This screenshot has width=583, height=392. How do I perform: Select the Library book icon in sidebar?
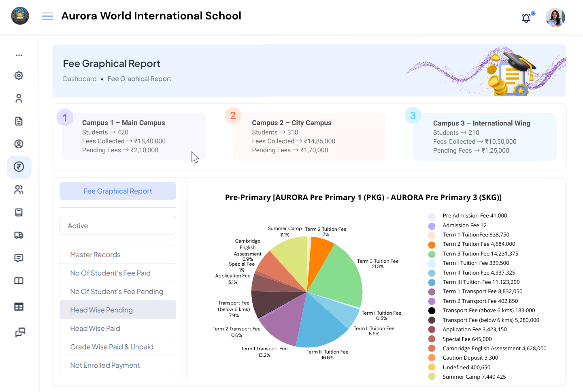(19, 281)
